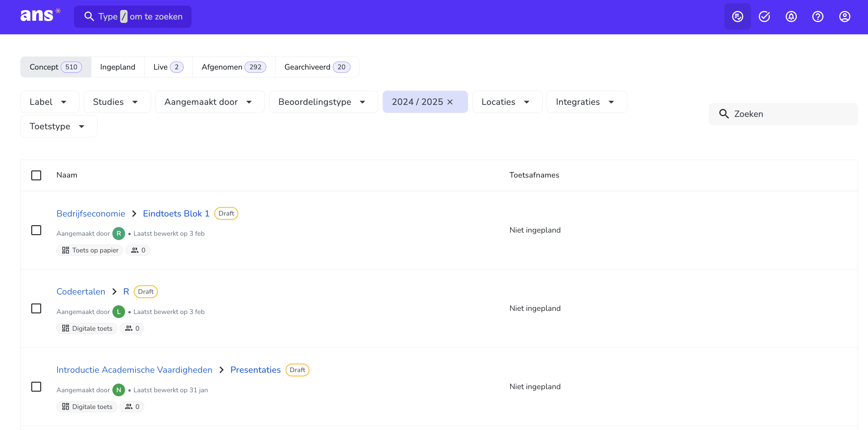Image resolution: width=868 pixels, height=430 pixels.
Task: Select checkbox for Codeertalen R row
Action: (36, 308)
